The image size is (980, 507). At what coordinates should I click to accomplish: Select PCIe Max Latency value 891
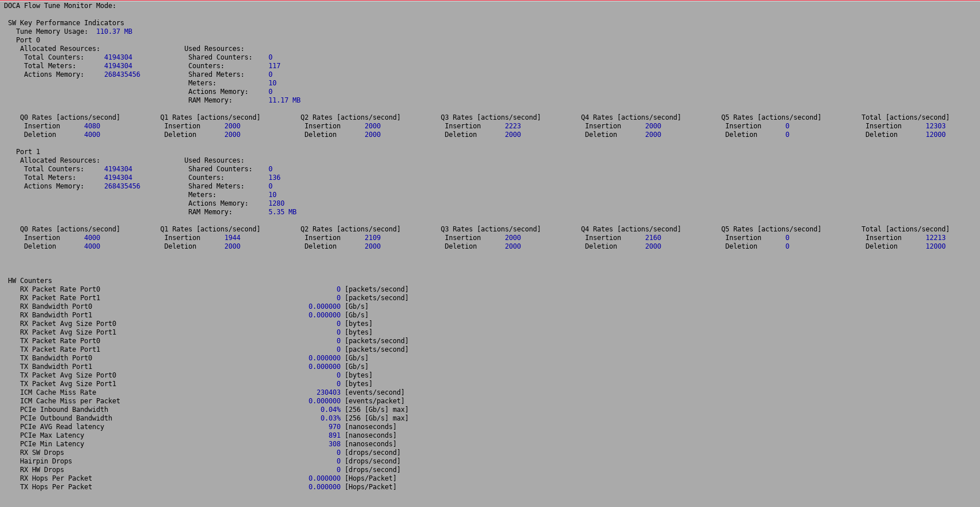point(334,435)
